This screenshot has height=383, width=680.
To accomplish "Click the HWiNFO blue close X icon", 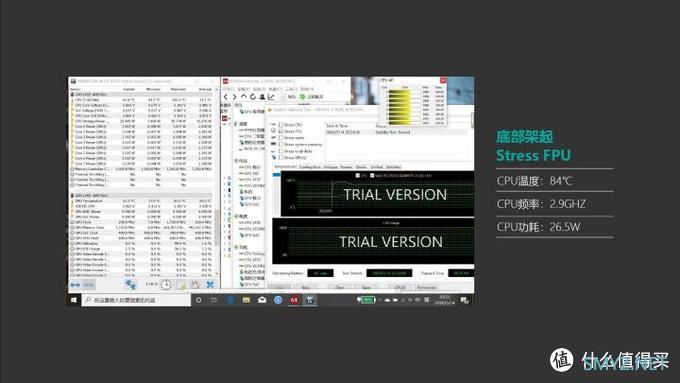I will (x=210, y=285).
